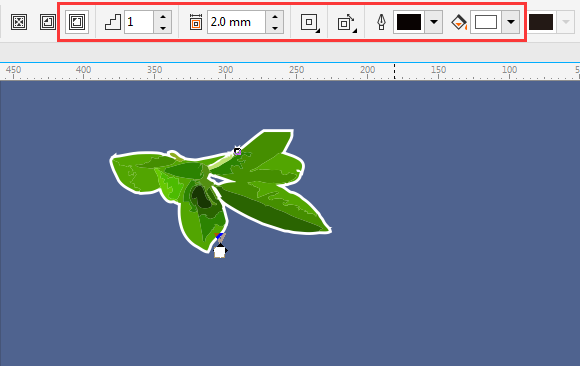Increase contour offset with up arrow

[x=275, y=16]
